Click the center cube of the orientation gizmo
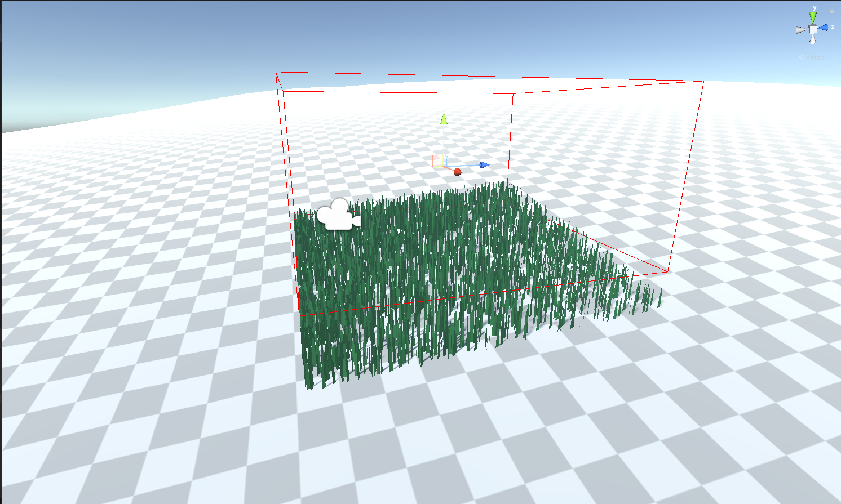This screenshot has height=504, width=841. tap(813, 29)
